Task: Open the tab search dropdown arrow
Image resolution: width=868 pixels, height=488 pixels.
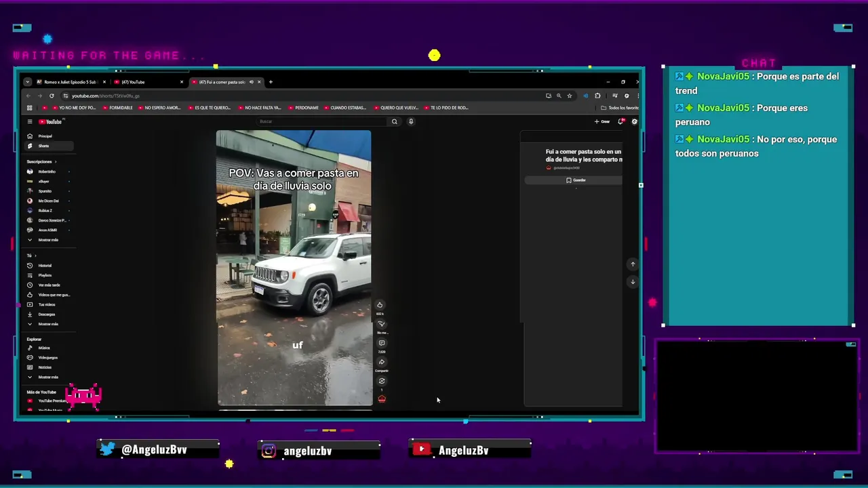Action: (x=27, y=82)
